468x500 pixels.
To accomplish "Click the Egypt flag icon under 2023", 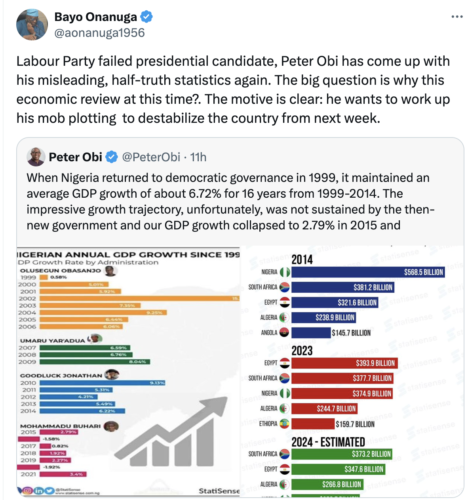I will tap(285, 363).
